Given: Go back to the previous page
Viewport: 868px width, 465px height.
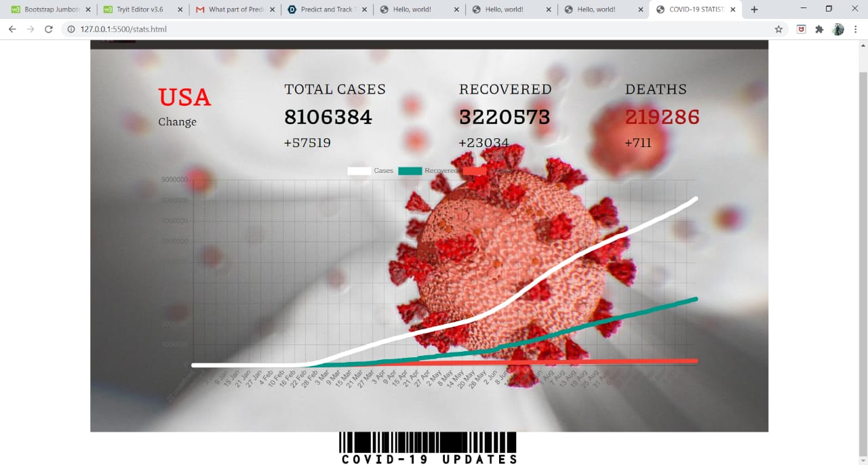Looking at the screenshot, I should tap(12, 29).
